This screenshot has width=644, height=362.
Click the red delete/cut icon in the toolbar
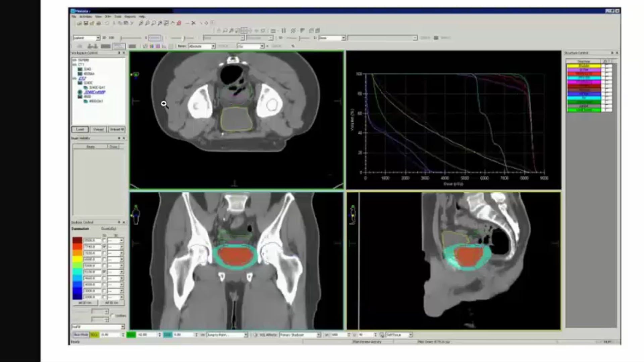tap(179, 23)
